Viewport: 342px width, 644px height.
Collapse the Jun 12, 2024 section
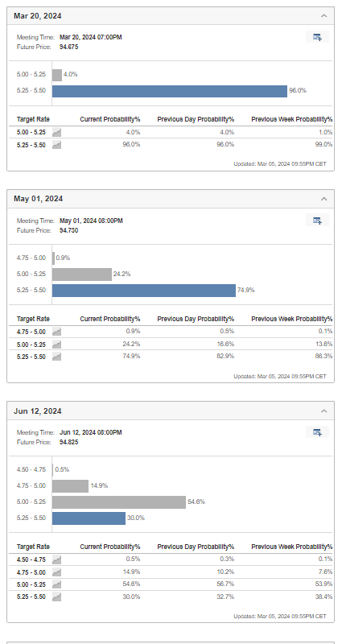pos(324,411)
